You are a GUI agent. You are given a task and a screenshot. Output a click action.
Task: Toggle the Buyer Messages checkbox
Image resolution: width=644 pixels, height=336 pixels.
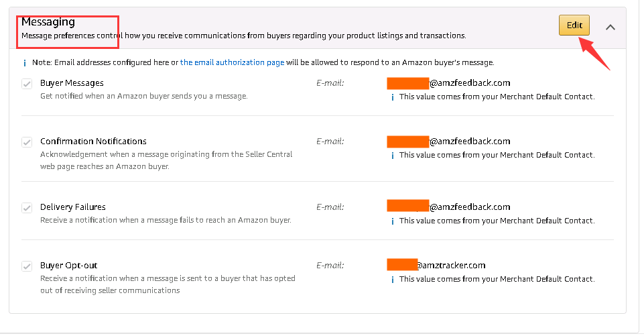[27, 84]
